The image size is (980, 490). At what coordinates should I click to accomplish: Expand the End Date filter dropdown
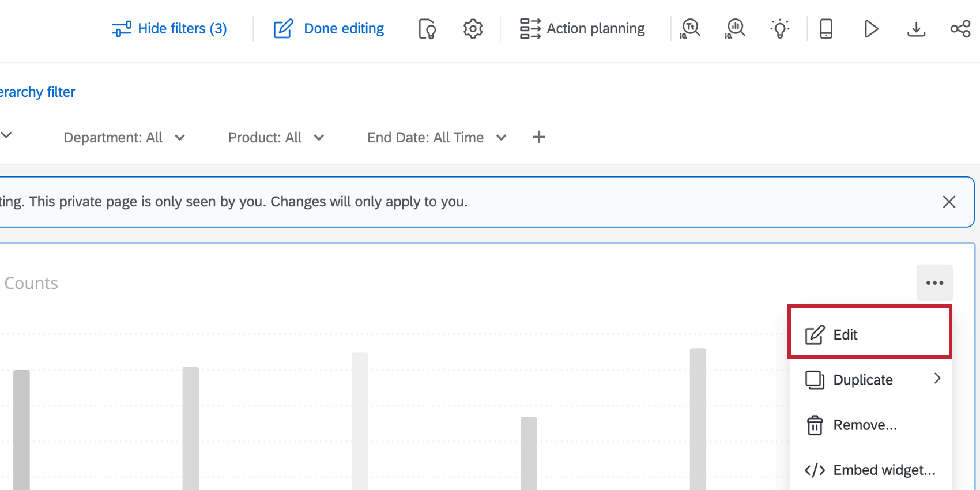[x=436, y=138]
